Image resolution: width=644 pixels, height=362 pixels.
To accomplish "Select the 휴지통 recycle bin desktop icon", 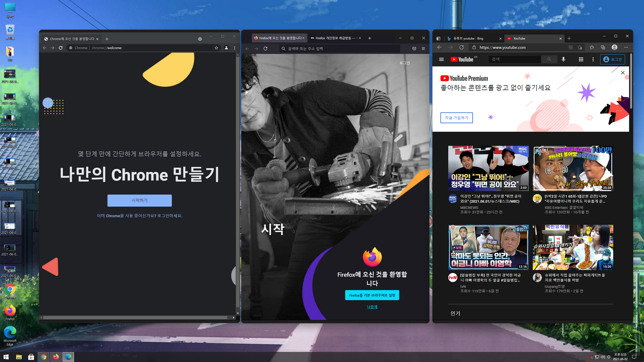I will [x=10, y=32].
